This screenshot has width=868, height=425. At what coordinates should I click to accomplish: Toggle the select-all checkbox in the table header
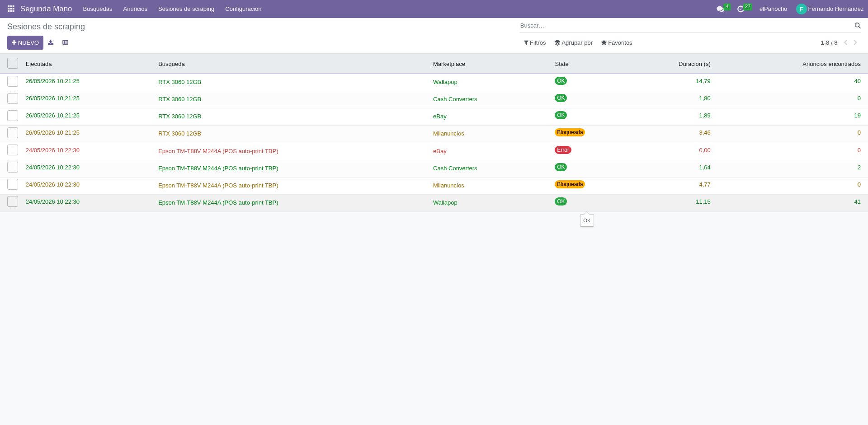(13, 63)
